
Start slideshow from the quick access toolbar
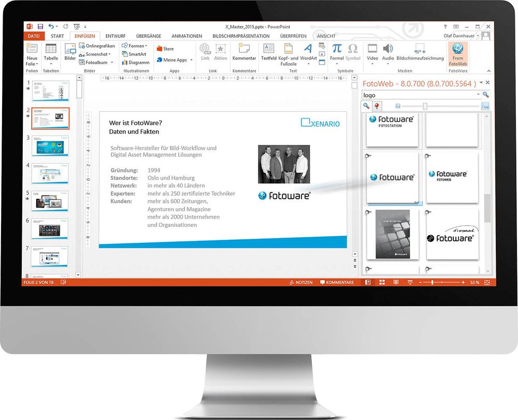[77, 26]
